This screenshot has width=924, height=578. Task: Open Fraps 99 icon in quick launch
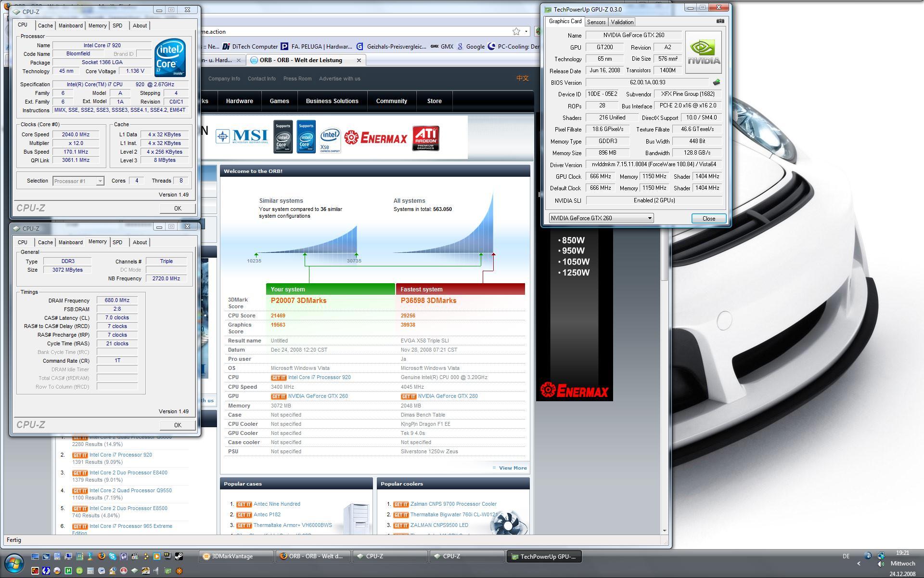167,555
